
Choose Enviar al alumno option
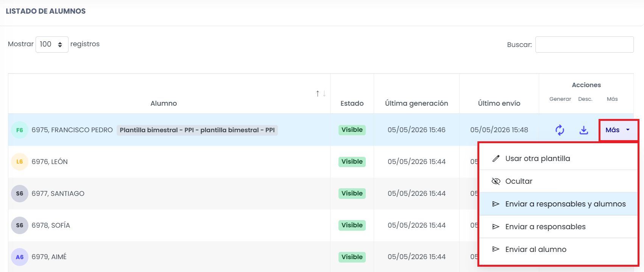[558, 249]
